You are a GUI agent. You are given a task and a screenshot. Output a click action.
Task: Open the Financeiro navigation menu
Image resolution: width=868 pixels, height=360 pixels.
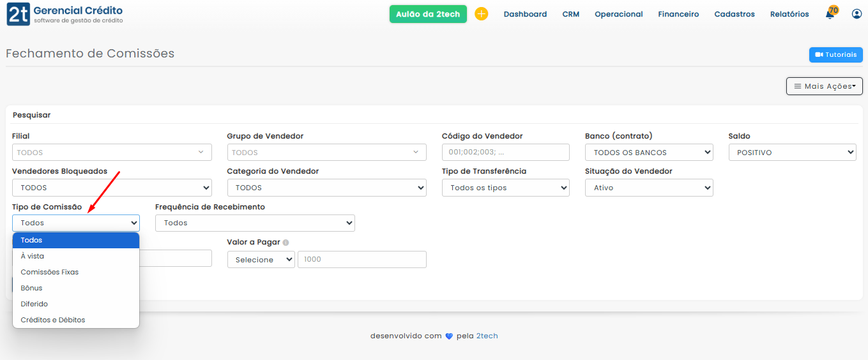(x=678, y=14)
